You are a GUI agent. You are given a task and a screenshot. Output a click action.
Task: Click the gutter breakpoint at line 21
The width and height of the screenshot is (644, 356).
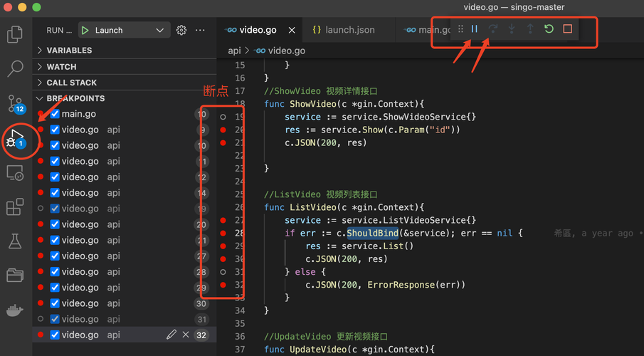click(223, 143)
